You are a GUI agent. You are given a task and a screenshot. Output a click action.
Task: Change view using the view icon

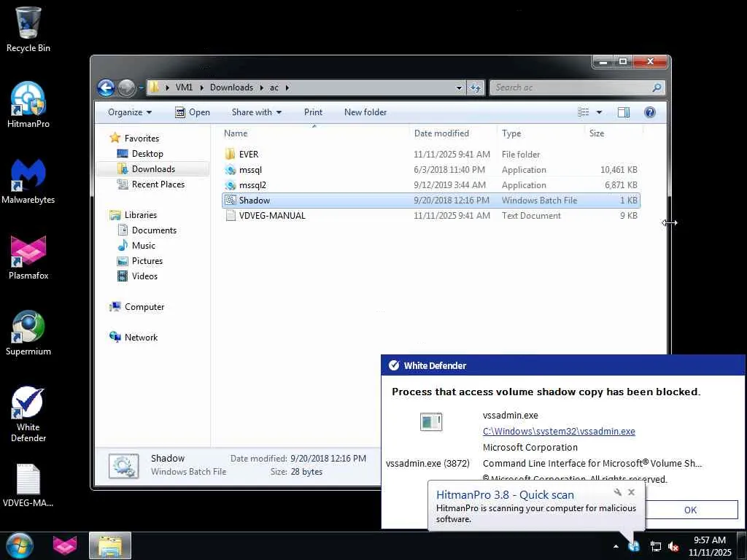click(584, 112)
